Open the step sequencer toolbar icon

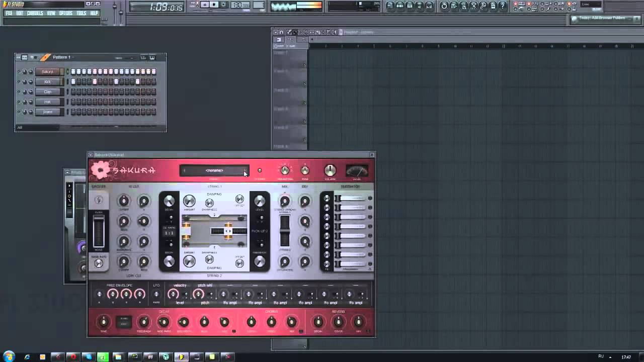(400, 6)
